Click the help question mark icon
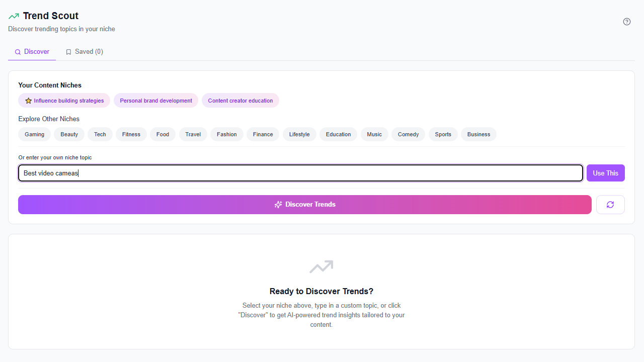The height and width of the screenshot is (362, 644). click(626, 22)
